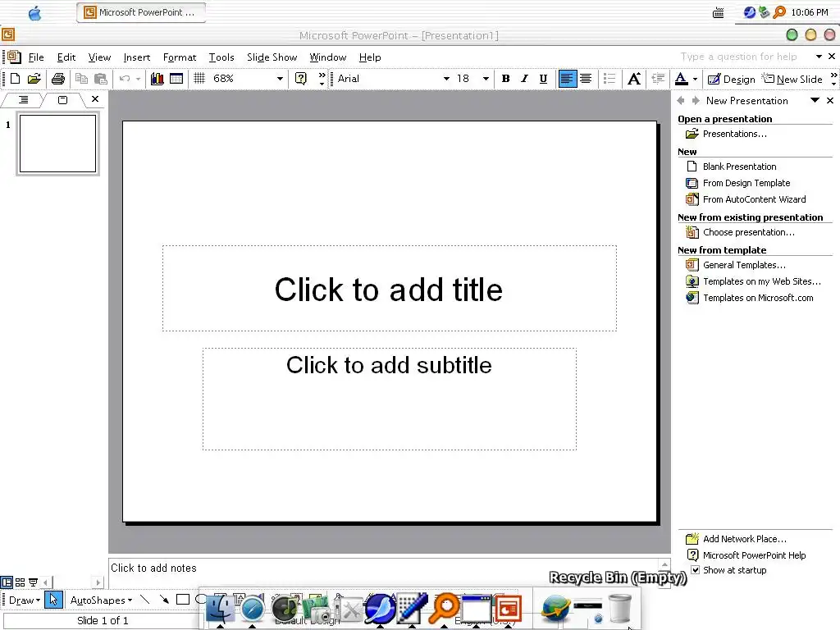Uncheck Show at startup checkbox

(x=696, y=570)
